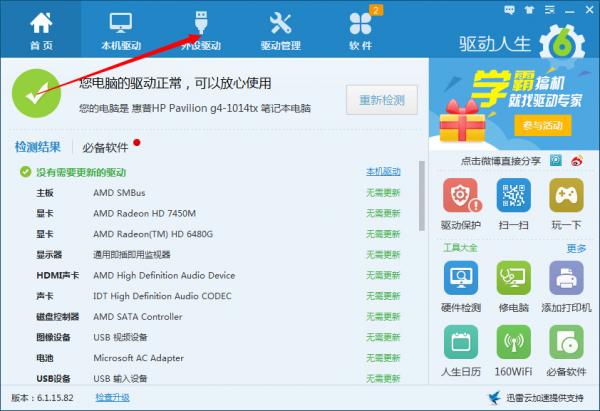This screenshot has width=600, height=411.
Task: Click the Tencent Weibo share icon
Action: 556,160
